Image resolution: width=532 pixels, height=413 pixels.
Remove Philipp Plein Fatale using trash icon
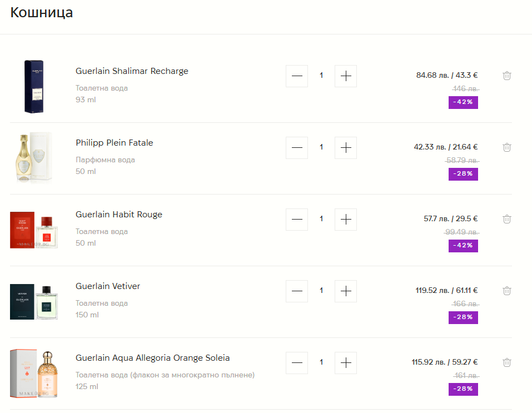click(506, 147)
